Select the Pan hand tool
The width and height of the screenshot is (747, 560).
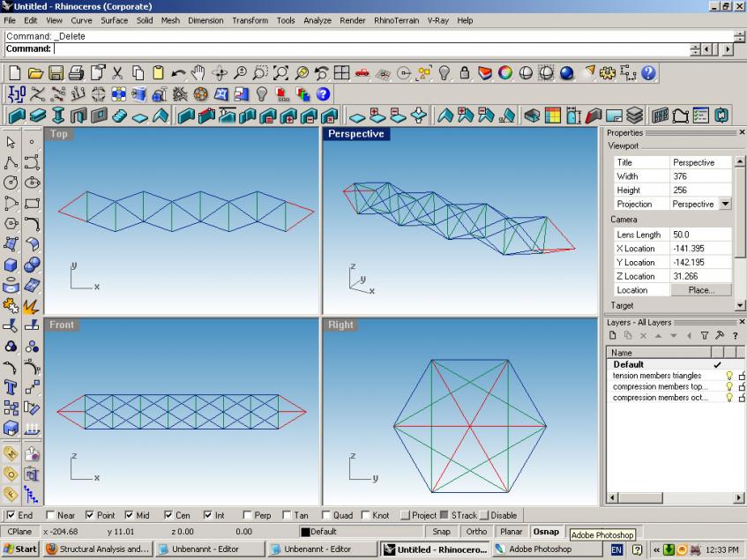tap(198, 73)
